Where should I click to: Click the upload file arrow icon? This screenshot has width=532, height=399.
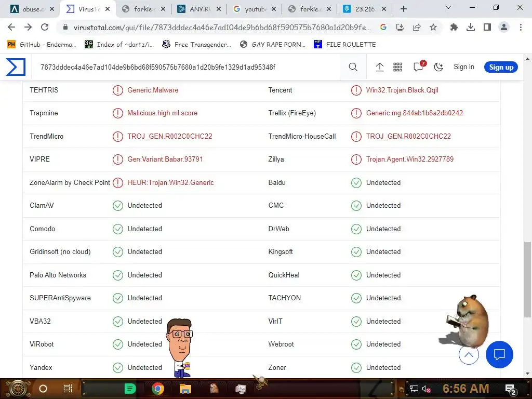click(x=379, y=67)
